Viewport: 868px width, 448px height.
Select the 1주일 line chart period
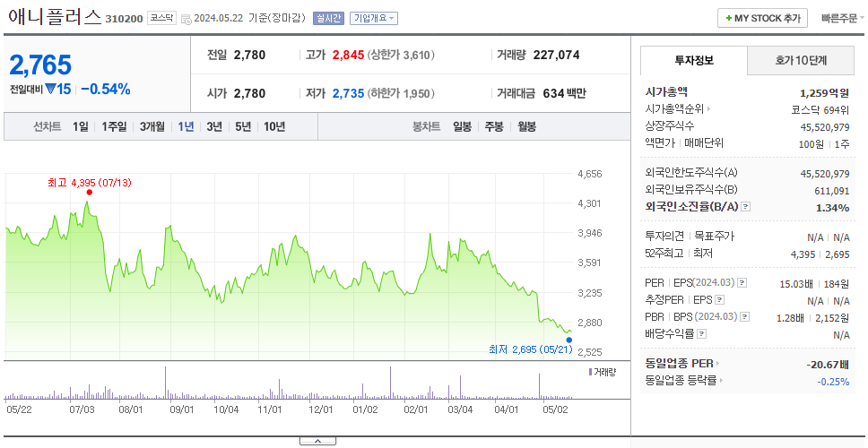click(x=114, y=126)
